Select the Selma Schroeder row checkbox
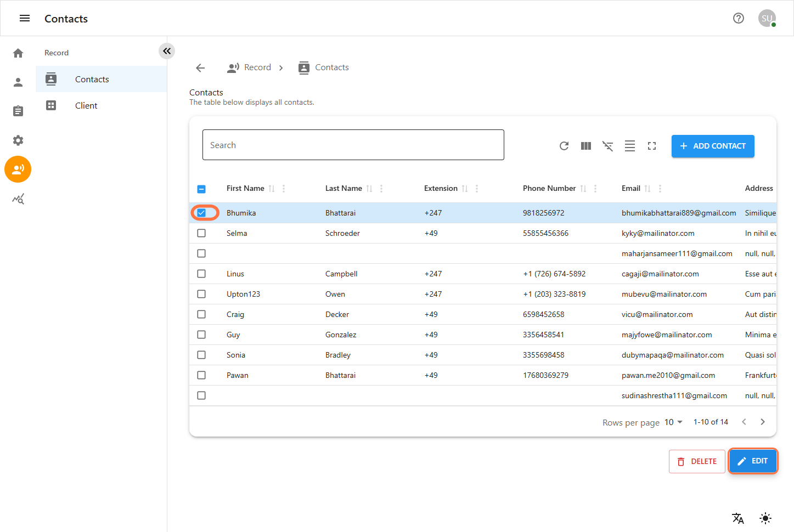Viewport: 794px width, 532px height. [201, 233]
